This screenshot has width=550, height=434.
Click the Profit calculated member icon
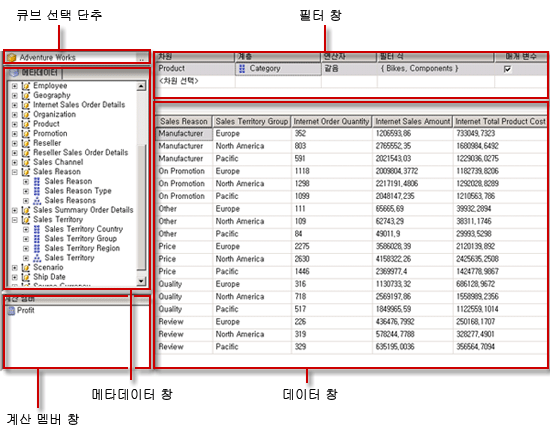point(11,311)
